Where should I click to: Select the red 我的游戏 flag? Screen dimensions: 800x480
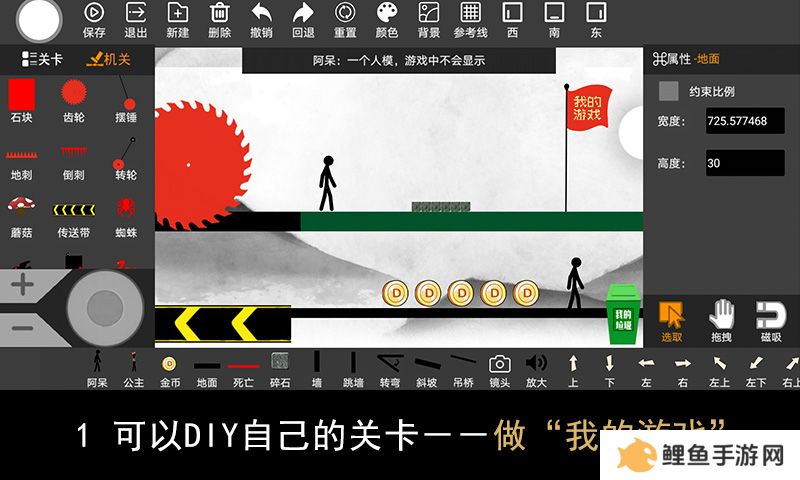[x=589, y=107]
